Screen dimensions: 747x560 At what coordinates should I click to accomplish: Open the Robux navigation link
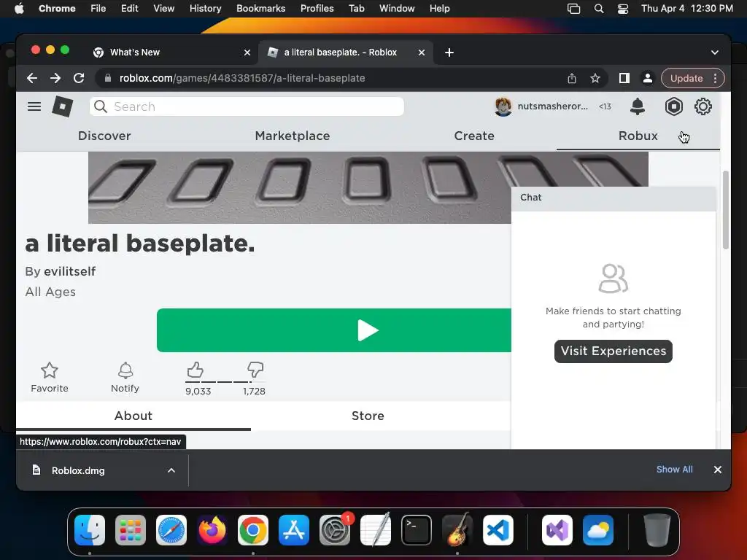tap(638, 136)
